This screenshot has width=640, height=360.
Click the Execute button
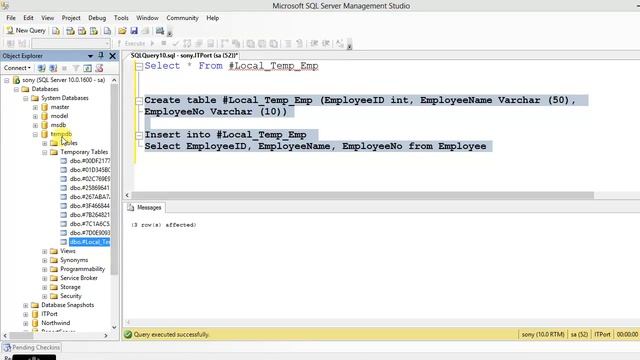(131, 43)
